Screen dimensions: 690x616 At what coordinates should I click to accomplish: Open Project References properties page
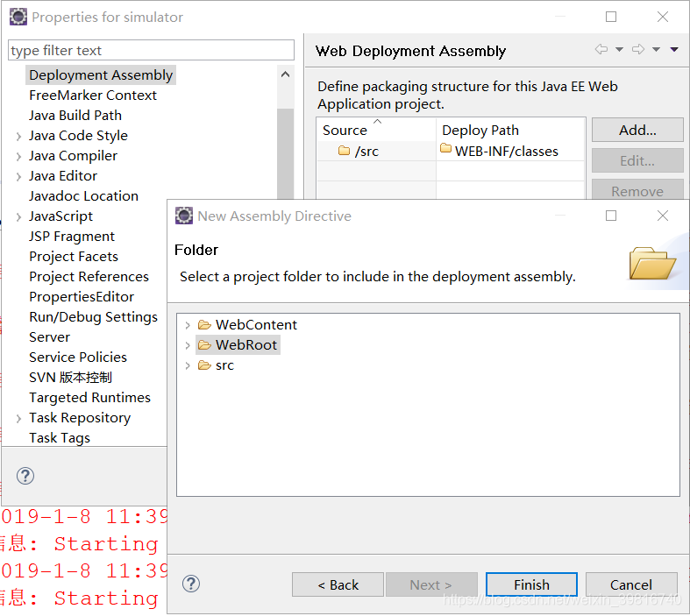click(x=89, y=277)
